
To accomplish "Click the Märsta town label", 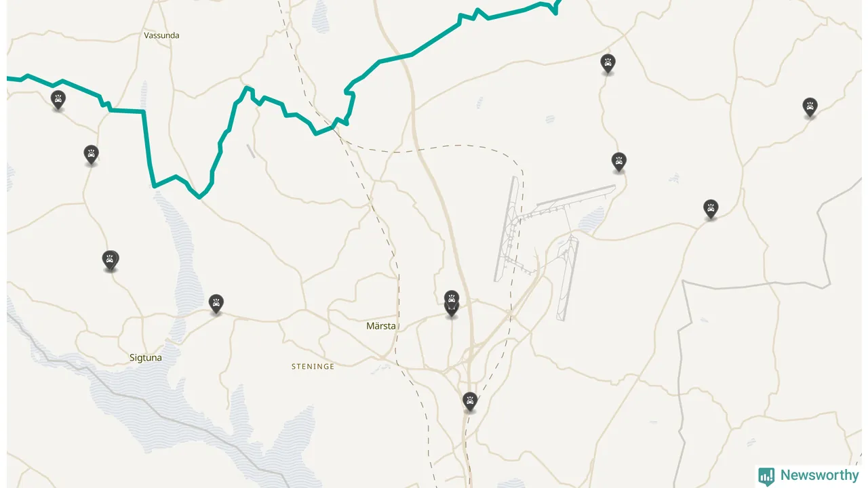I will (x=381, y=326).
